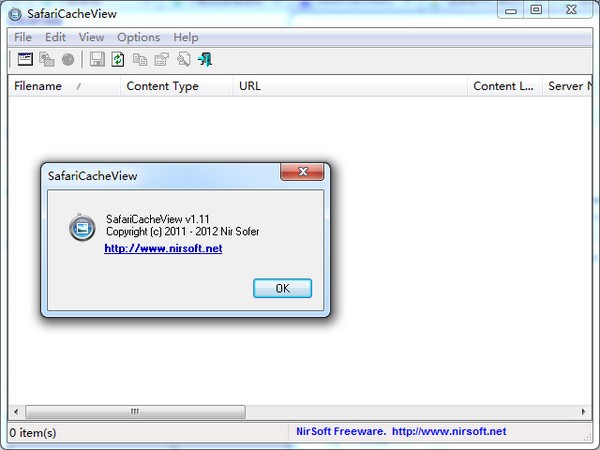
Task: Click the horizontal scrollbar thumb
Action: [135, 412]
